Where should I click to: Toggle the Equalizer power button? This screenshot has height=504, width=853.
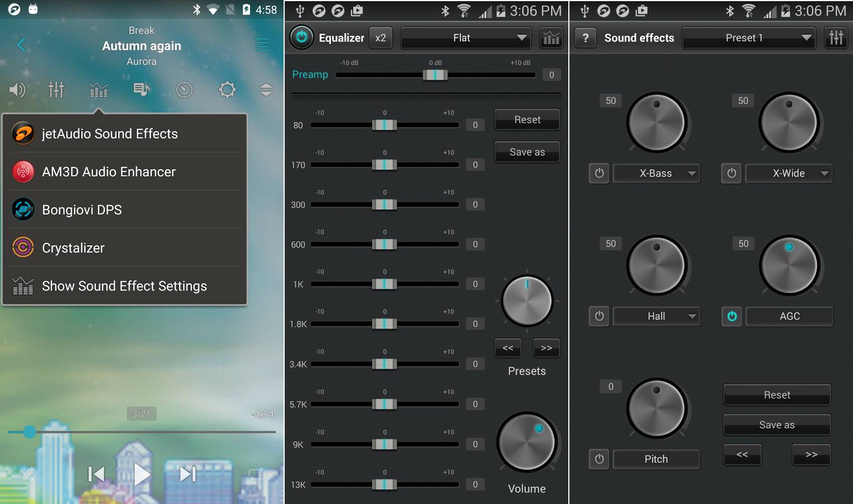[x=302, y=38]
